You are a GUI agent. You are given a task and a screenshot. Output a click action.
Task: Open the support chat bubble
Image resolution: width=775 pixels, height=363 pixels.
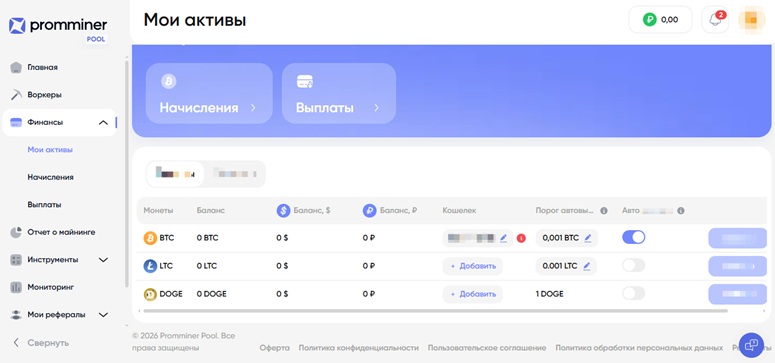751,345
